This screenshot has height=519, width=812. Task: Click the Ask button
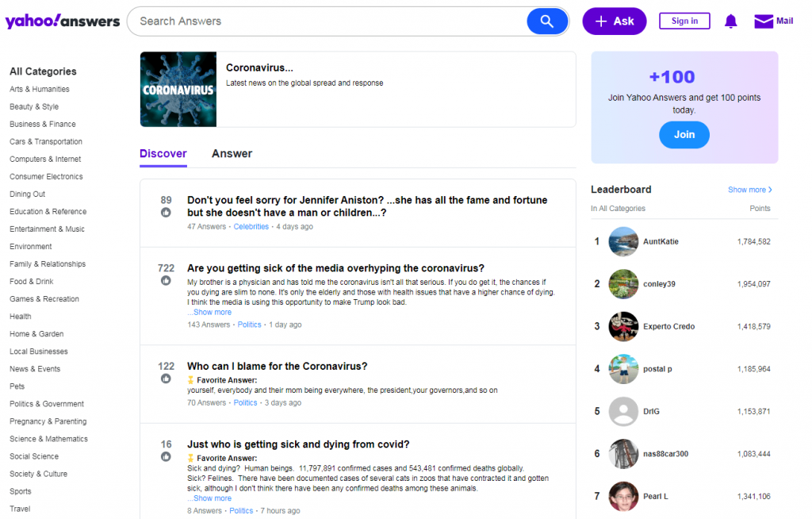[615, 21]
